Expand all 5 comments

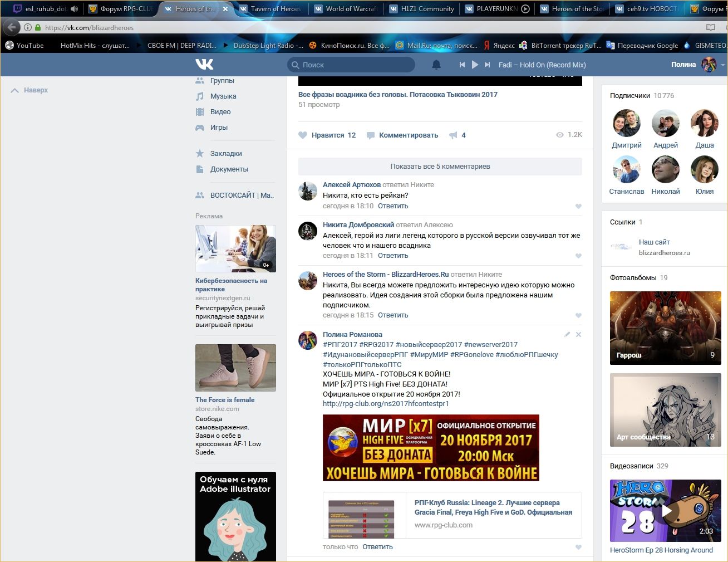(440, 167)
